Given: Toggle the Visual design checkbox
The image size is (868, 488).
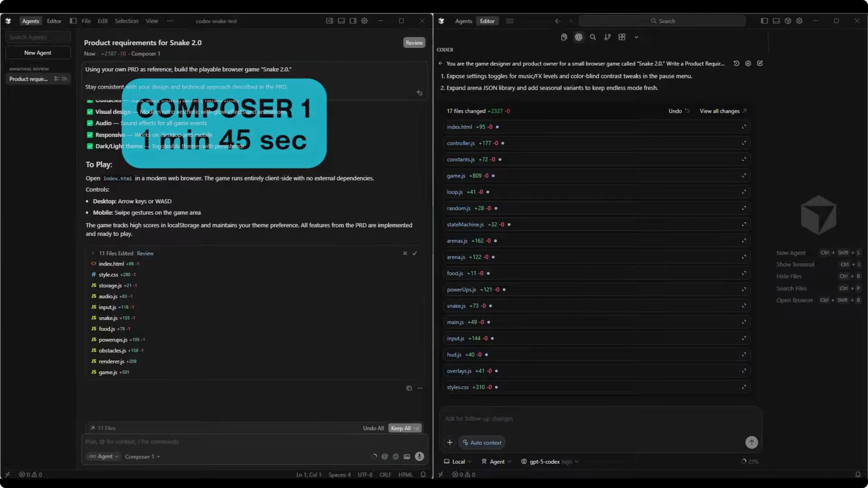Looking at the screenshot, I should point(90,112).
